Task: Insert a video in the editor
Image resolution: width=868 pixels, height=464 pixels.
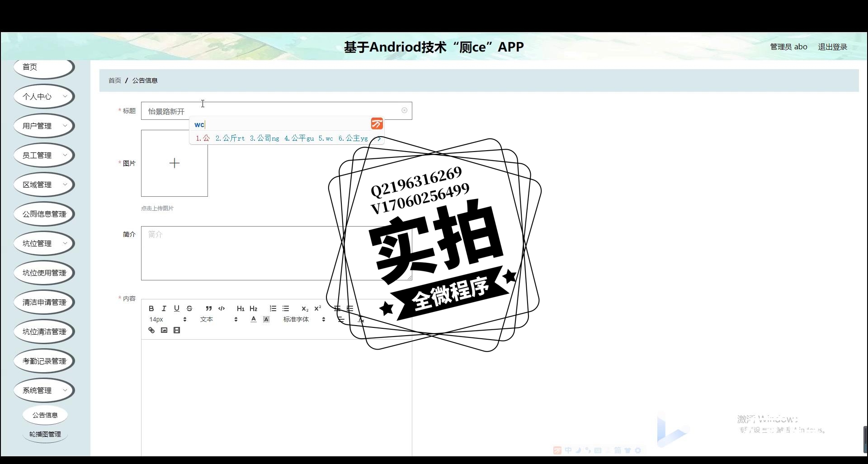Action: 177,330
